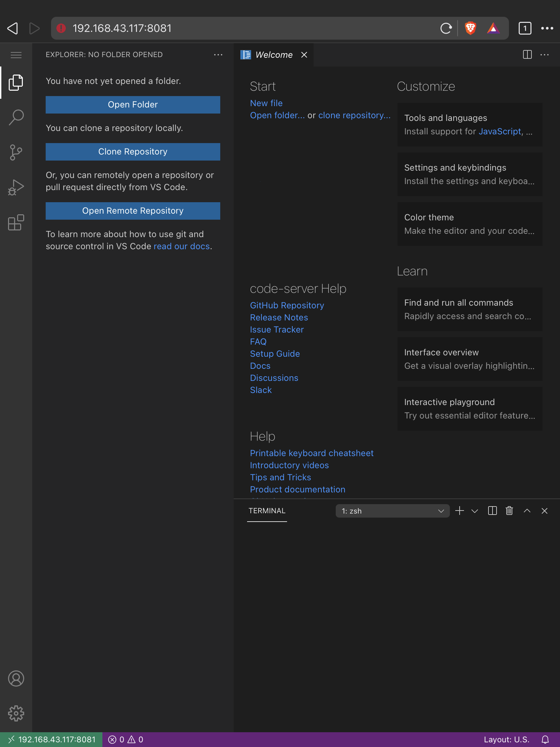Open the Release Notes link
The height and width of the screenshot is (747, 560).
click(279, 317)
